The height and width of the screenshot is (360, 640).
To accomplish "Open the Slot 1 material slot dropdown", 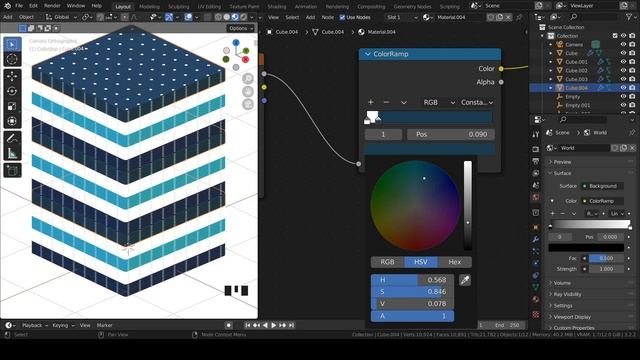I will coord(402,18).
